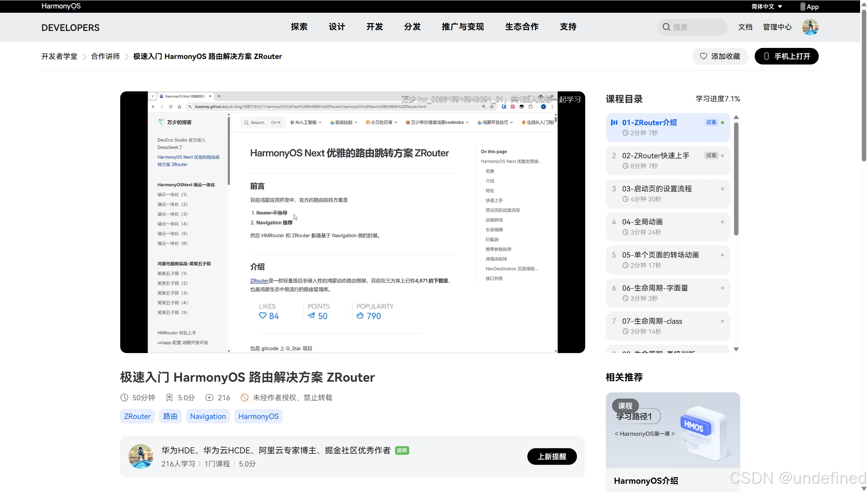Click the prohibited icon beside 禁止转载
This screenshot has height=492, width=868.
pos(244,398)
